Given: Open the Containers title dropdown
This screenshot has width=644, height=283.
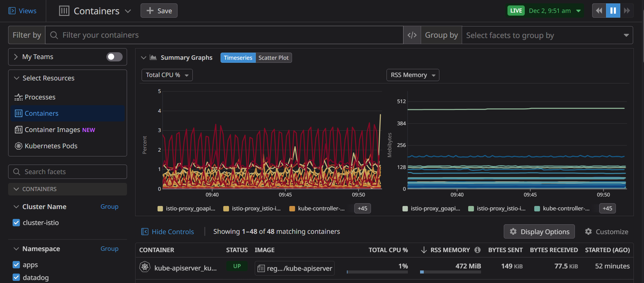Looking at the screenshot, I should pos(128,11).
